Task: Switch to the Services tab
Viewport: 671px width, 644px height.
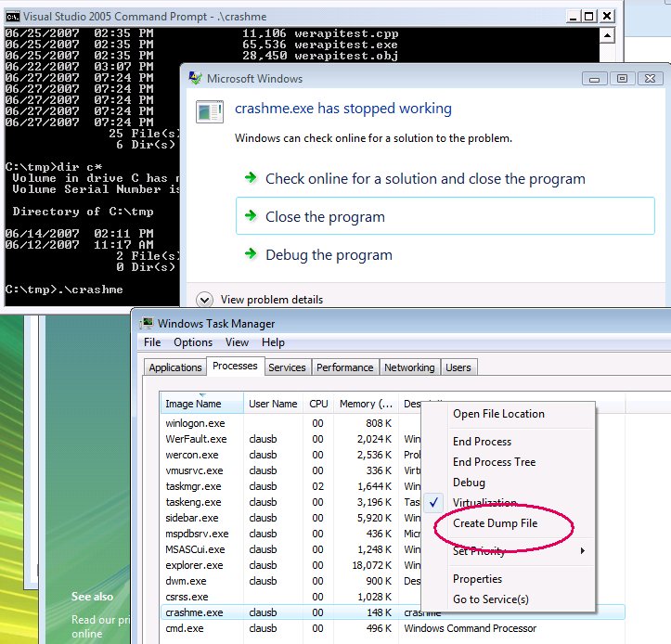Action: click(x=287, y=367)
